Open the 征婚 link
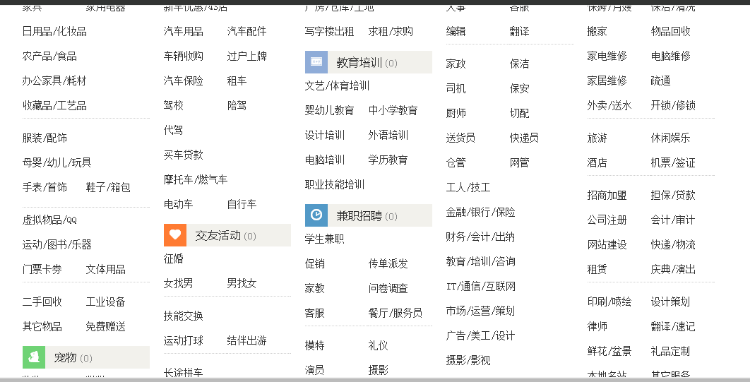Screen dimensions: 750x382 click(x=174, y=259)
